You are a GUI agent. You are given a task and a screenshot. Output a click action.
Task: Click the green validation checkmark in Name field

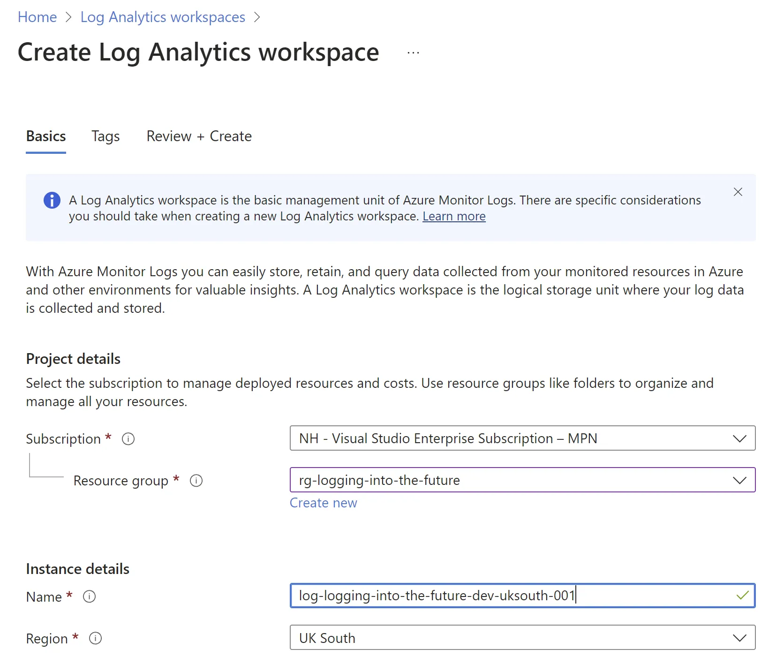742,596
